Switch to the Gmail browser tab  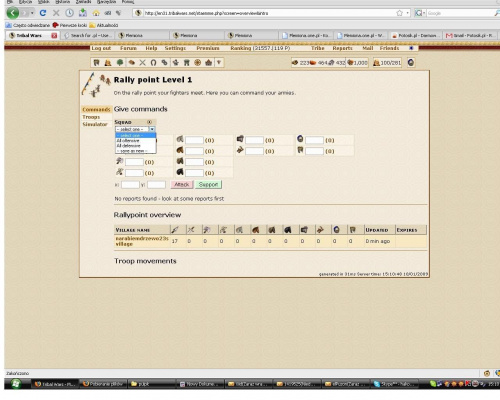coord(470,35)
